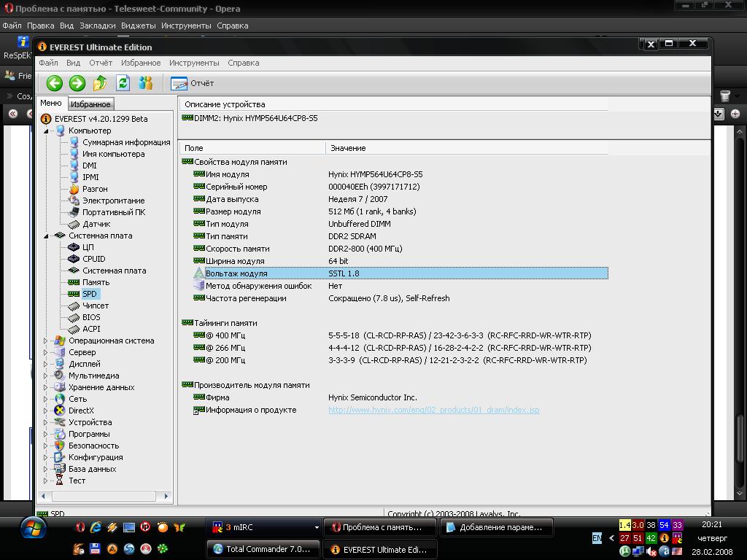The width and height of the screenshot is (747, 560).
Task: Open the Избранное menu in EVEREST
Action: coord(140,63)
